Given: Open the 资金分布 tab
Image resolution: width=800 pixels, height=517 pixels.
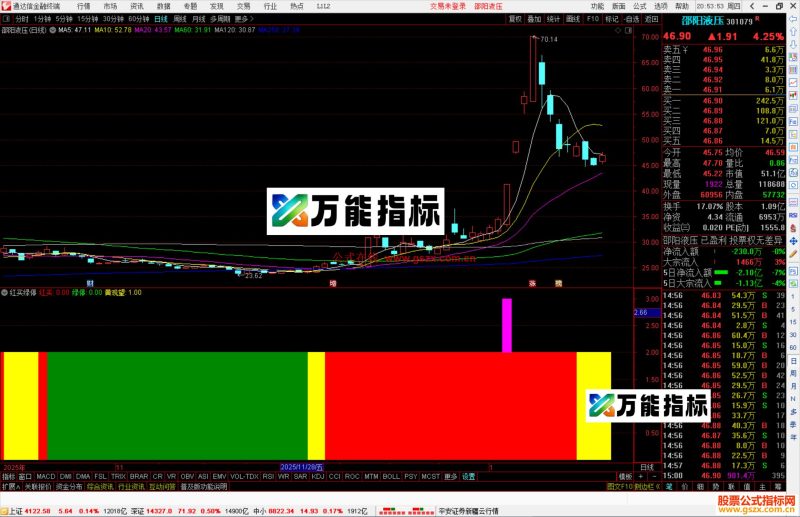Looking at the screenshot, I should click(69, 486).
